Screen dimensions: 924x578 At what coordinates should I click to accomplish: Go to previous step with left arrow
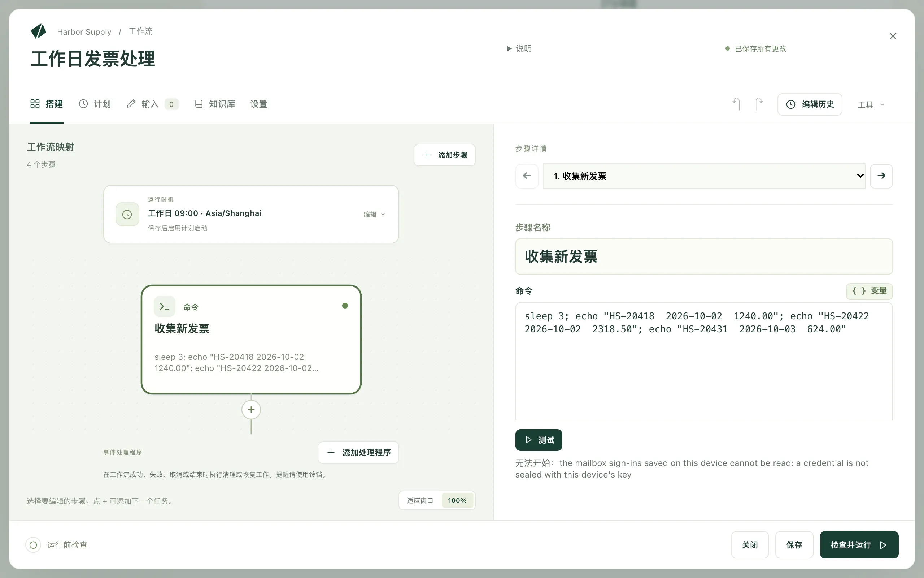[x=527, y=176]
